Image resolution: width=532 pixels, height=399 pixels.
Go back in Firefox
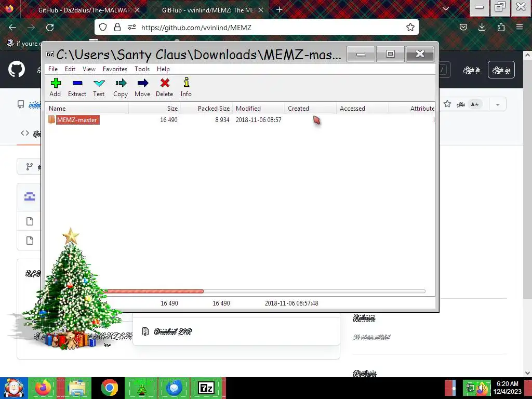tap(12, 27)
